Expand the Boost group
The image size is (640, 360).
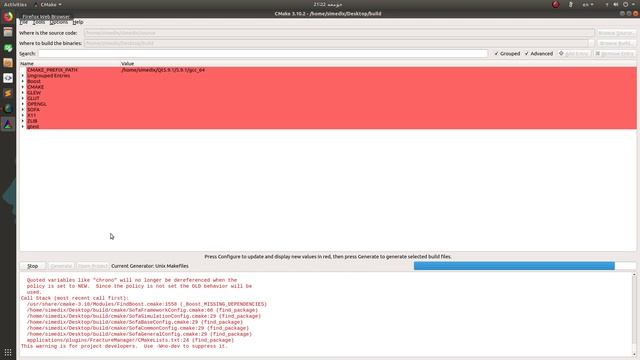[23, 81]
